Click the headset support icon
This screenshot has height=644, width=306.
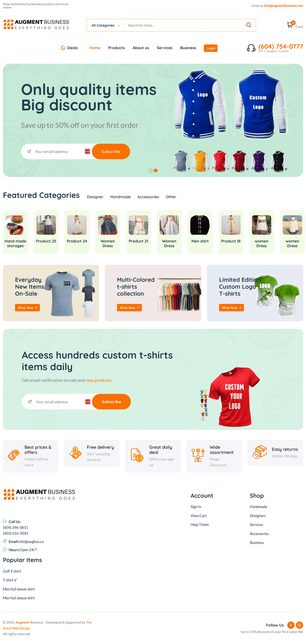(251, 48)
